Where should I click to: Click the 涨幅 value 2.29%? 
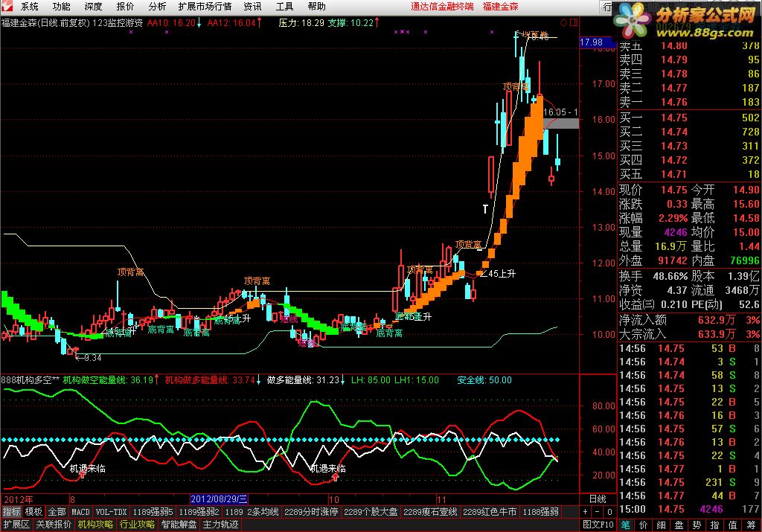[673, 218]
